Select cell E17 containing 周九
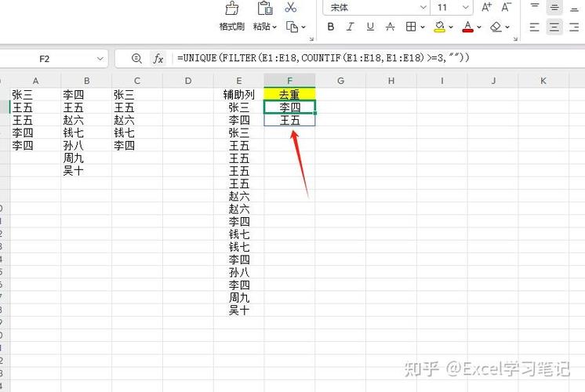The width and height of the screenshot is (585, 392). tap(238, 298)
